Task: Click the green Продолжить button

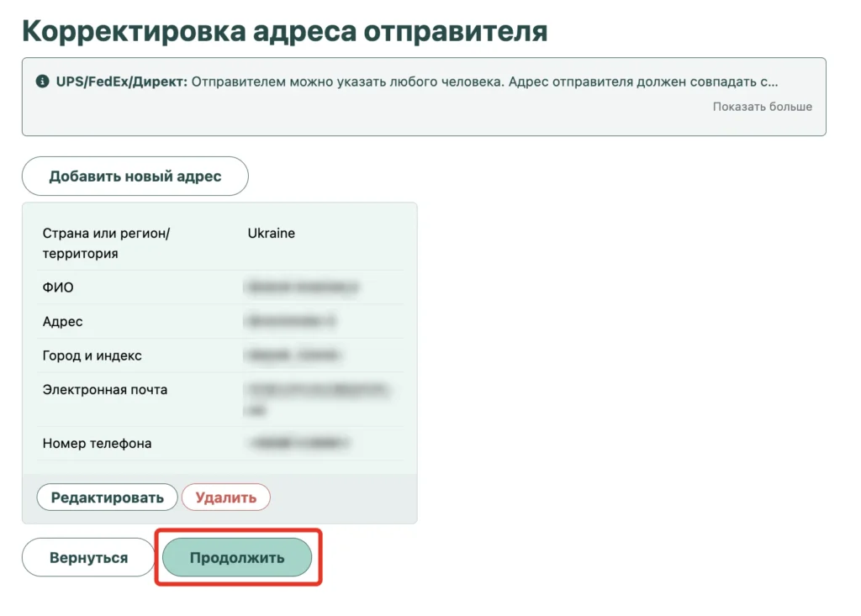Action: (237, 557)
